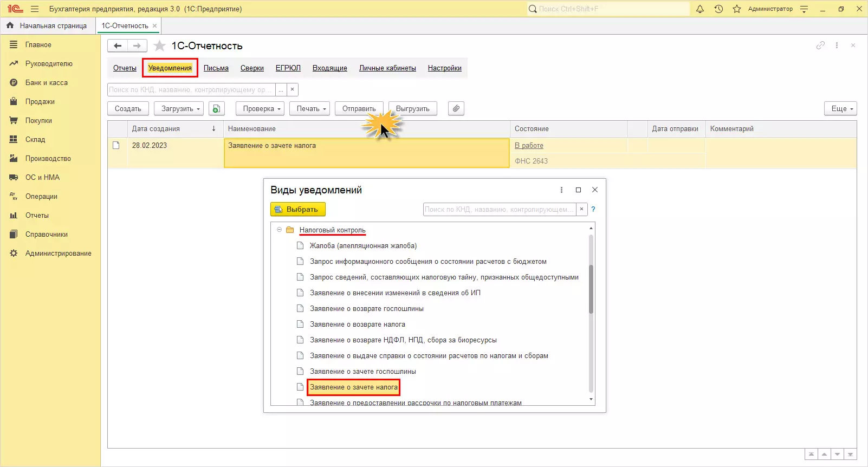Click the global search field
This screenshot has width=868, height=467.
[608, 9]
